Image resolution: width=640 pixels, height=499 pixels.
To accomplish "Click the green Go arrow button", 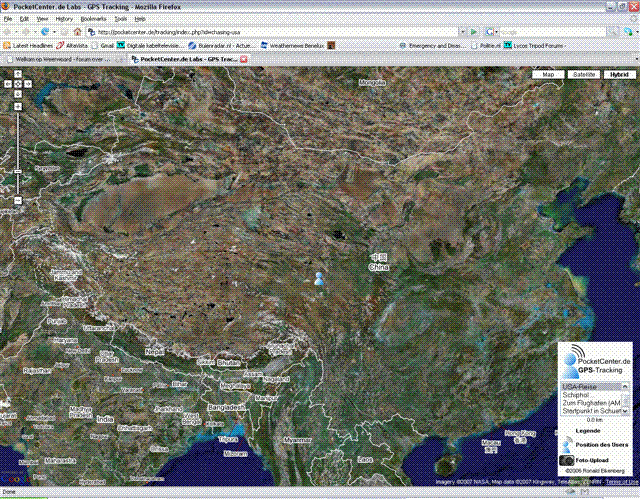I will [473, 32].
